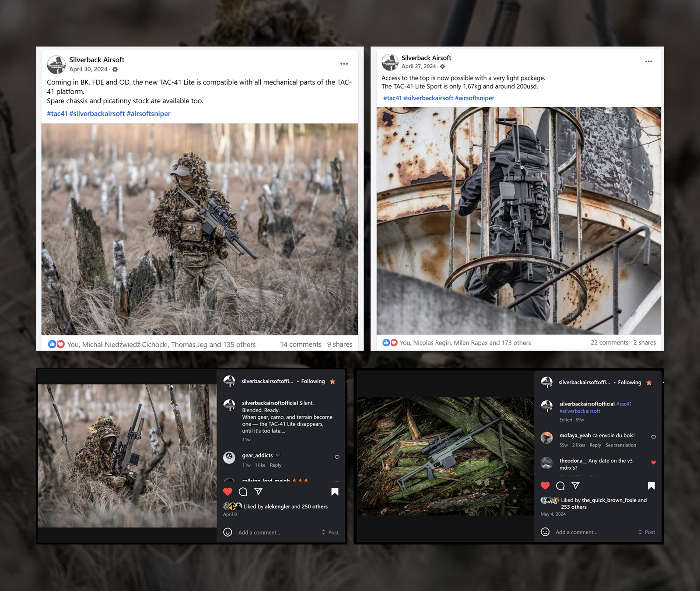Click Instagram #silverbackairsoft hashtag in caption
This screenshot has height=591, width=700.
coord(580,412)
